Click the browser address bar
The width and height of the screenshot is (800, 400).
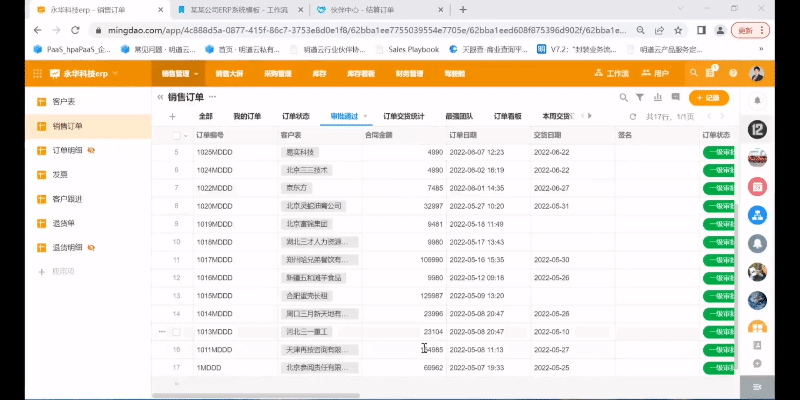pos(365,30)
